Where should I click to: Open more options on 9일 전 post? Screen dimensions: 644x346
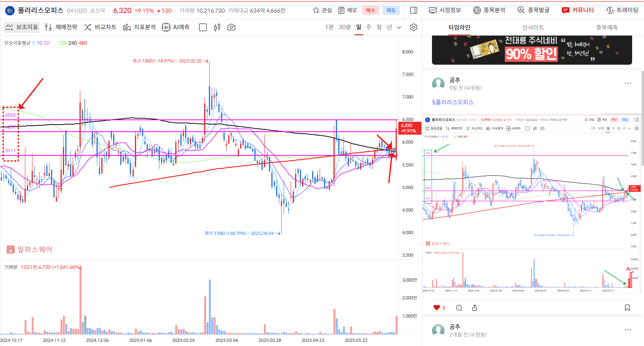(628, 83)
